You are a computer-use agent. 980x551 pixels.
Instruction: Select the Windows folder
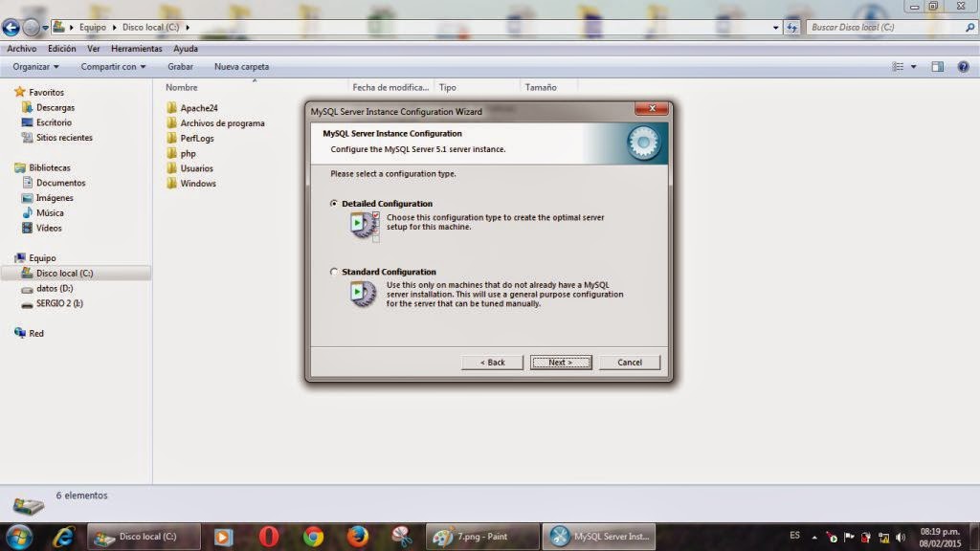tap(191, 183)
